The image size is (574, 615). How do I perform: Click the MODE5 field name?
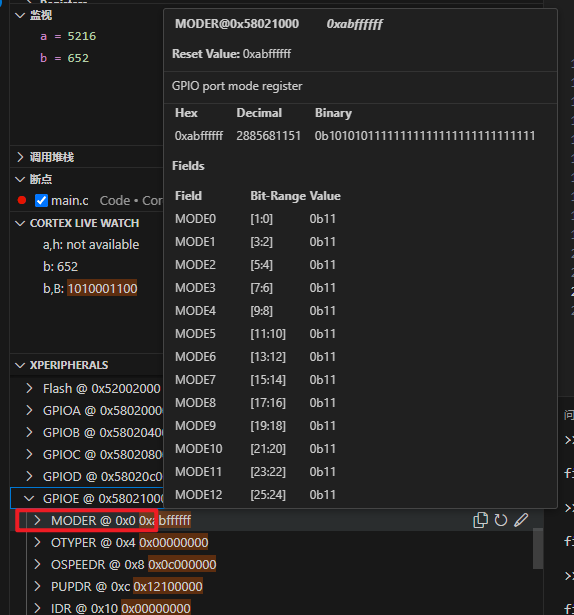(195, 334)
